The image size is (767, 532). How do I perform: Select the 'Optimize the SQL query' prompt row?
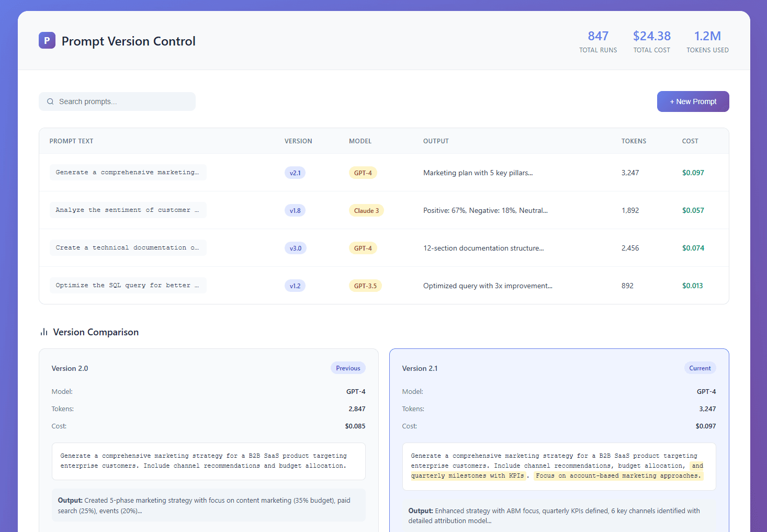[128, 286]
